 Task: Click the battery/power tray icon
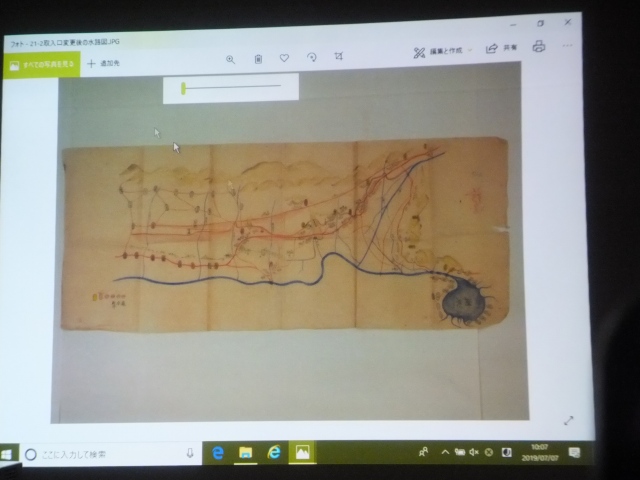[x=460, y=452]
